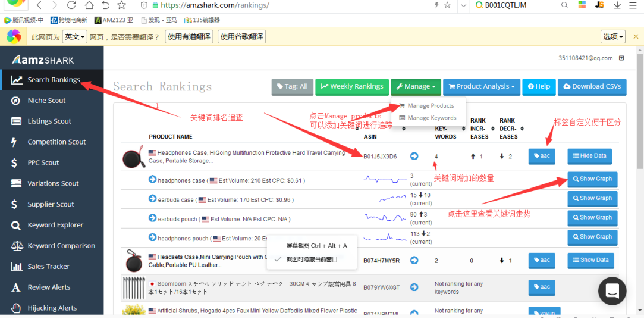Viewport: 644px width, 319px height.
Task: Open the browser hamburger menu
Action: coord(632,5)
